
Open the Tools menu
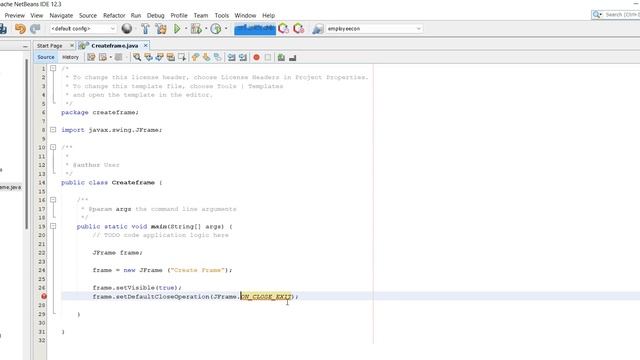pyautogui.click(x=222, y=16)
